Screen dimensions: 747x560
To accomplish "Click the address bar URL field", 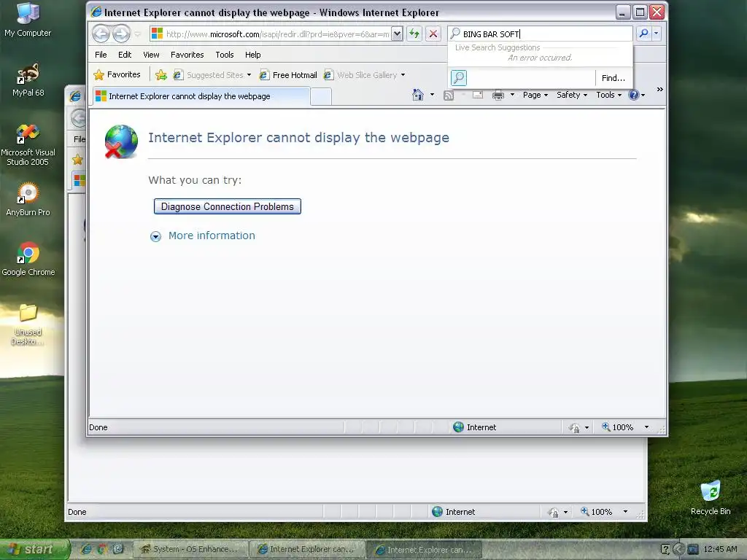I will click(x=271, y=34).
